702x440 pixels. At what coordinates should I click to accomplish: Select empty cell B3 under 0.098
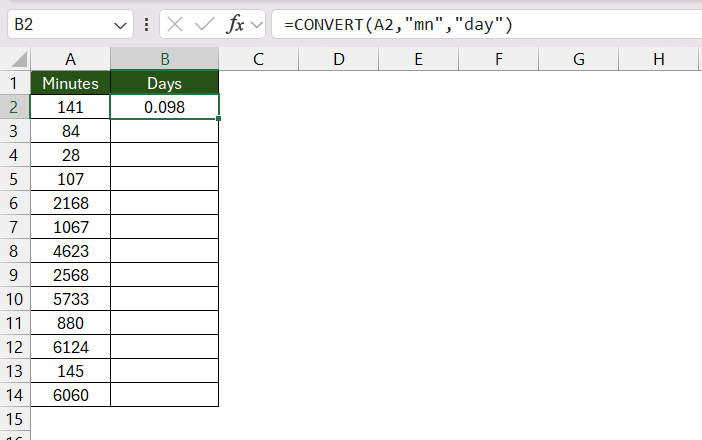coord(165,131)
